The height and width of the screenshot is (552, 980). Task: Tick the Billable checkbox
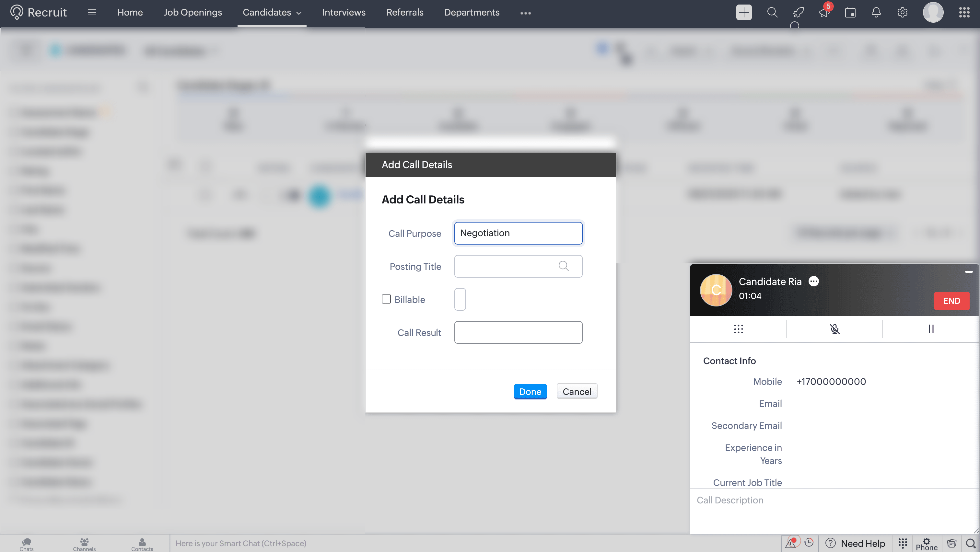click(386, 299)
